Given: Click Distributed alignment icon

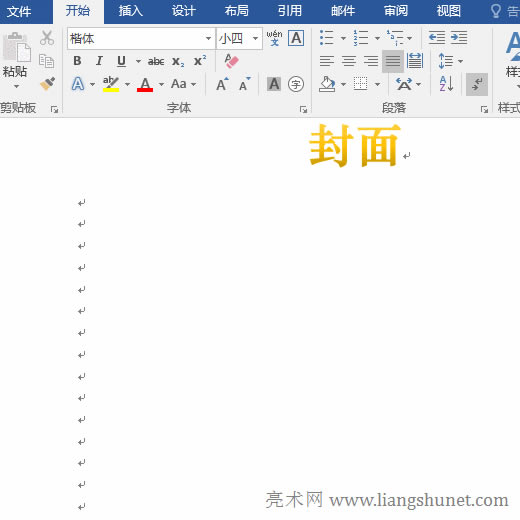Looking at the screenshot, I should (415, 61).
